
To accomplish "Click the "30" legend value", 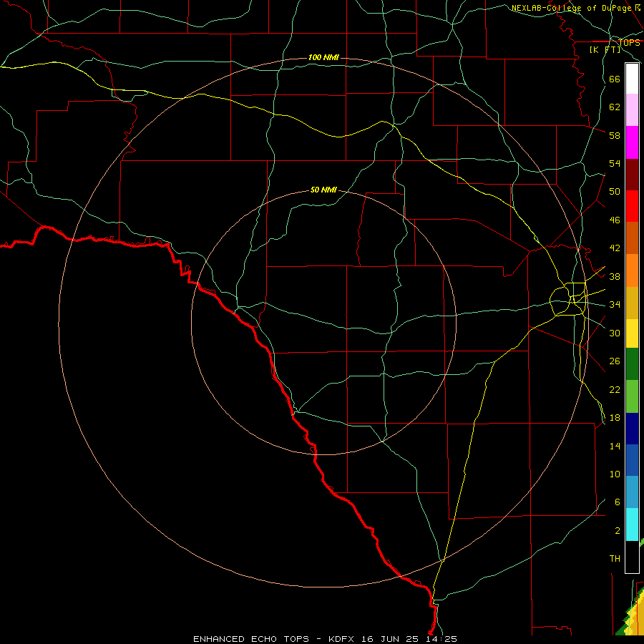I will [x=615, y=333].
